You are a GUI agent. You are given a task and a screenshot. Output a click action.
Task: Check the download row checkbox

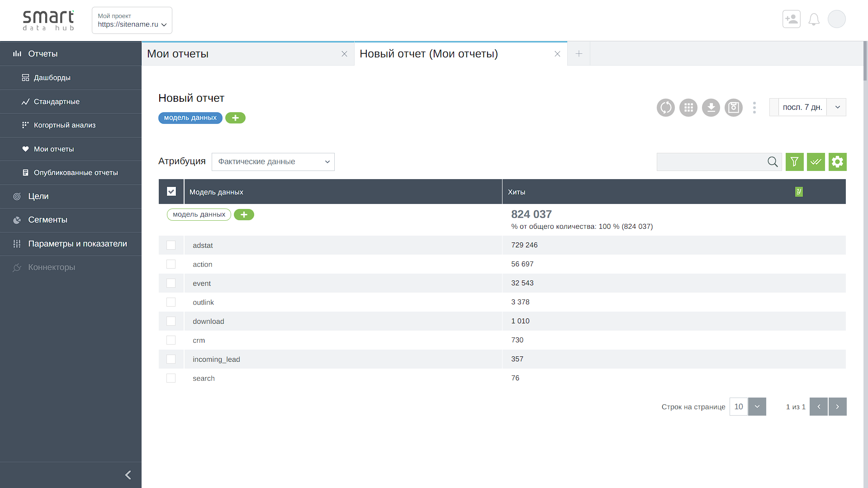[x=171, y=321]
